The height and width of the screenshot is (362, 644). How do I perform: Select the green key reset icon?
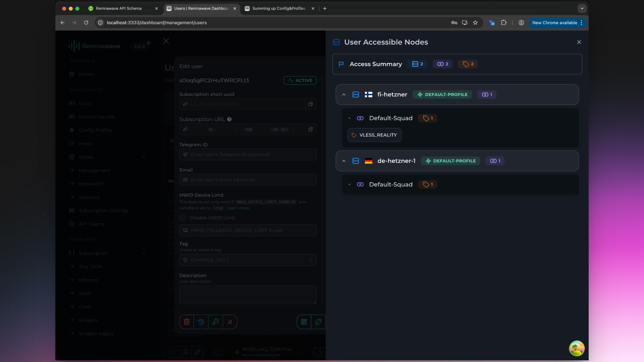[x=216, y=322]
